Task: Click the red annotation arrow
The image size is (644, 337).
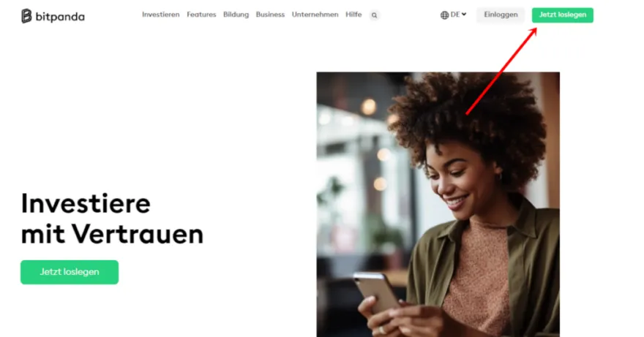Action: pos(501,71)
